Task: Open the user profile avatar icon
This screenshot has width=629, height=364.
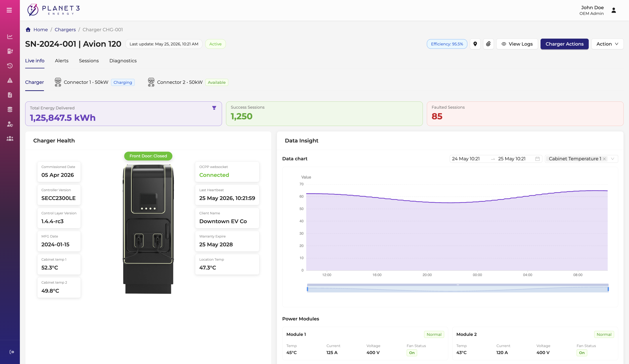Action: pos(614,10)
